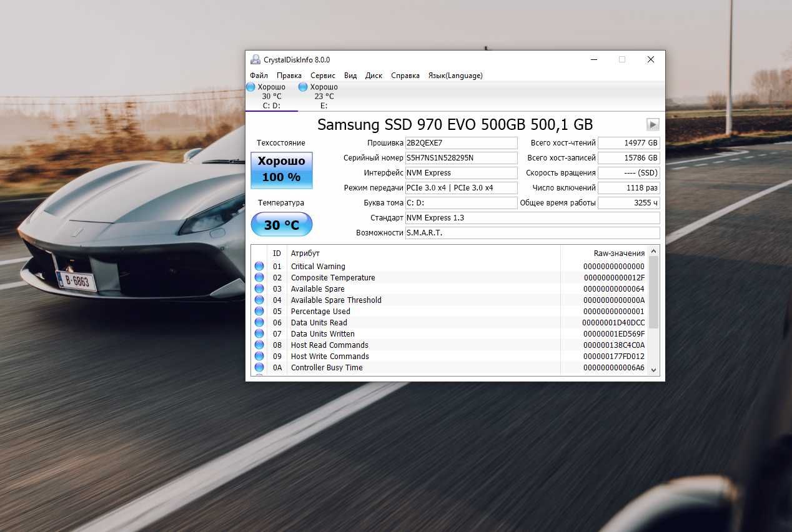
Task: Click status orb for Host Read Commands row
Action: [259, 345]
